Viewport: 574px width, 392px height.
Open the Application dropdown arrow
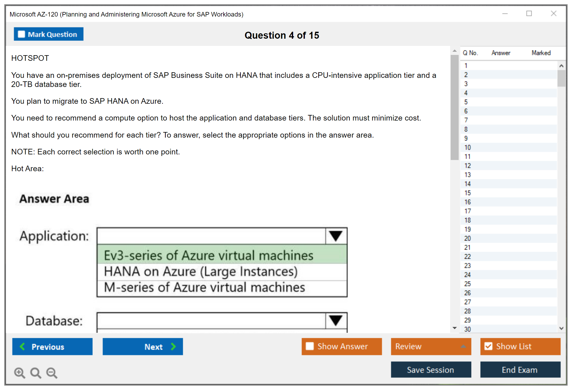click(x=336, y=236)
